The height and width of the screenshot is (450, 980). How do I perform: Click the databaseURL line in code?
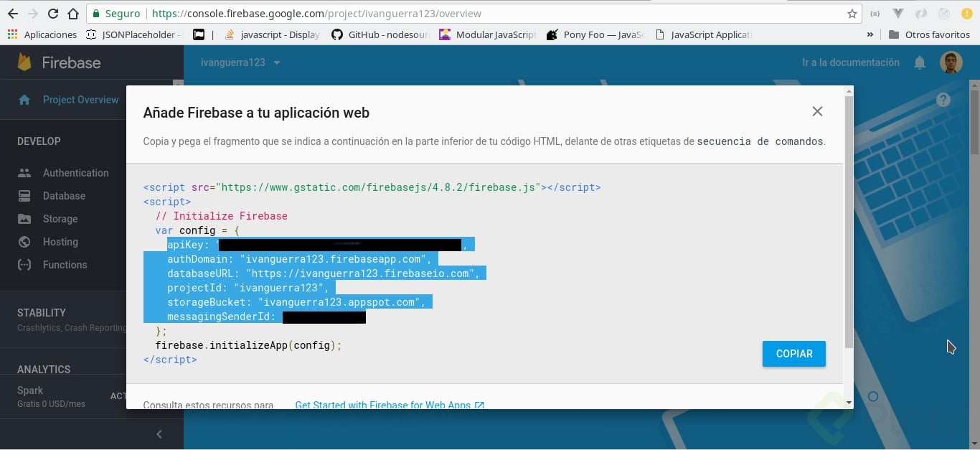(x=323, y=273)
